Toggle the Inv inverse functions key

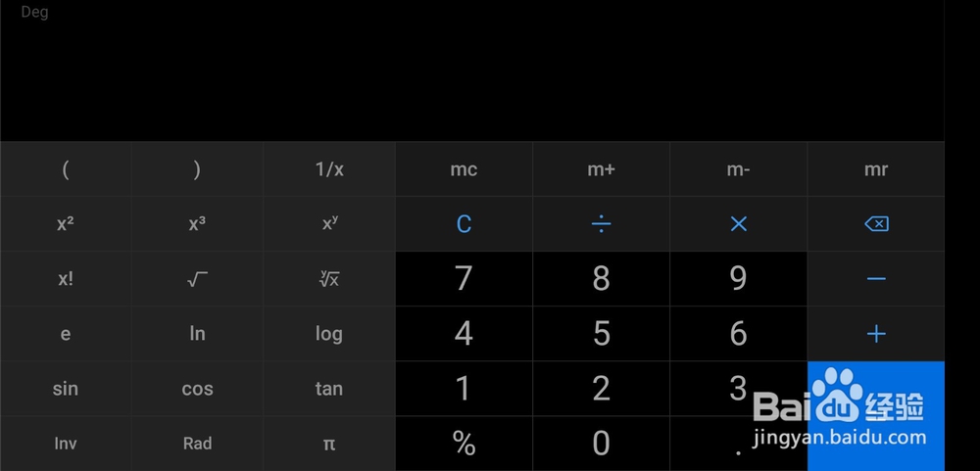point(66,444)
